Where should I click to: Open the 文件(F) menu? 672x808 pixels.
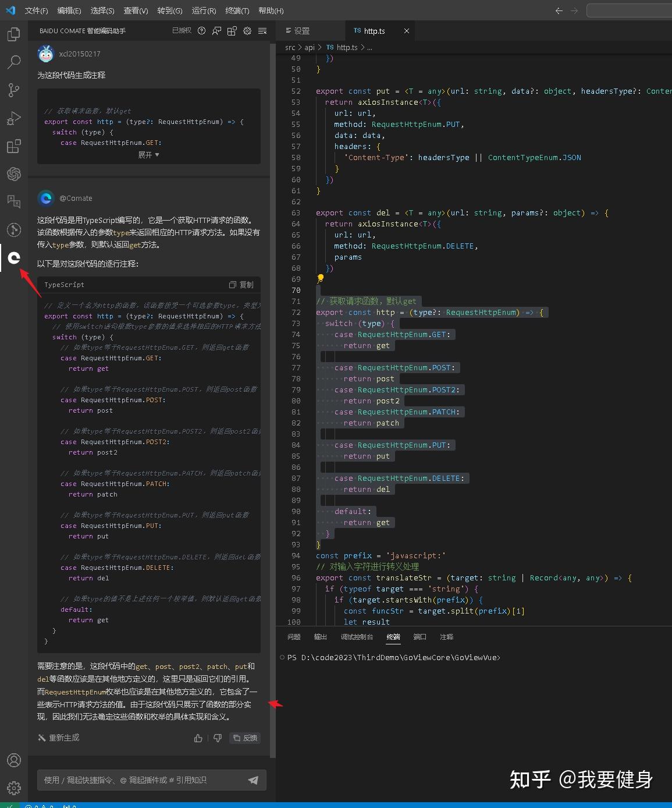click(x=37, y=10)
